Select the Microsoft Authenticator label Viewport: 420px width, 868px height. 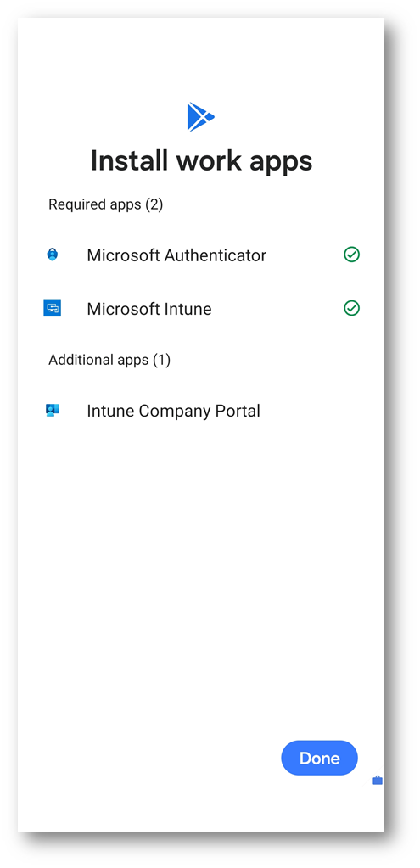(x=176, y=255)
